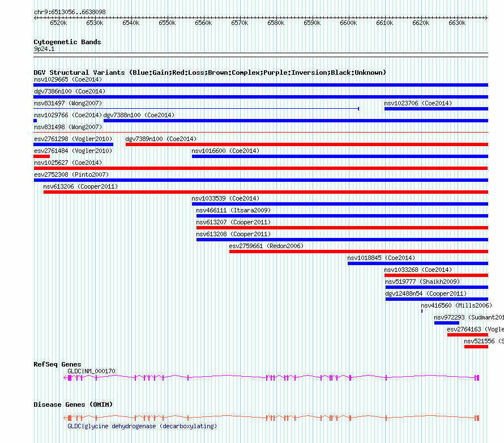This screenshot has width=504, height=443.
Task: Click the Disease Genes (OMIM) title
Action: [x=73, y=404]
